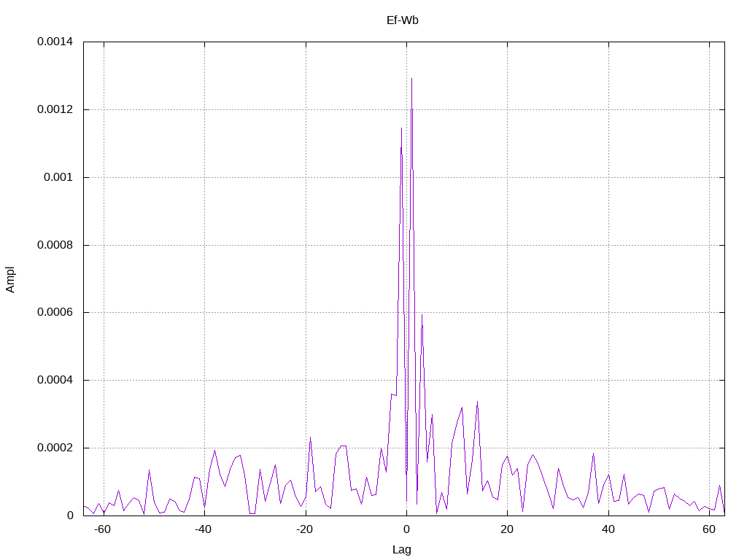The height and width of the screenshot is (560, 747).
Task: Click the x-axis tick label -60
Action: coord(102,529)
